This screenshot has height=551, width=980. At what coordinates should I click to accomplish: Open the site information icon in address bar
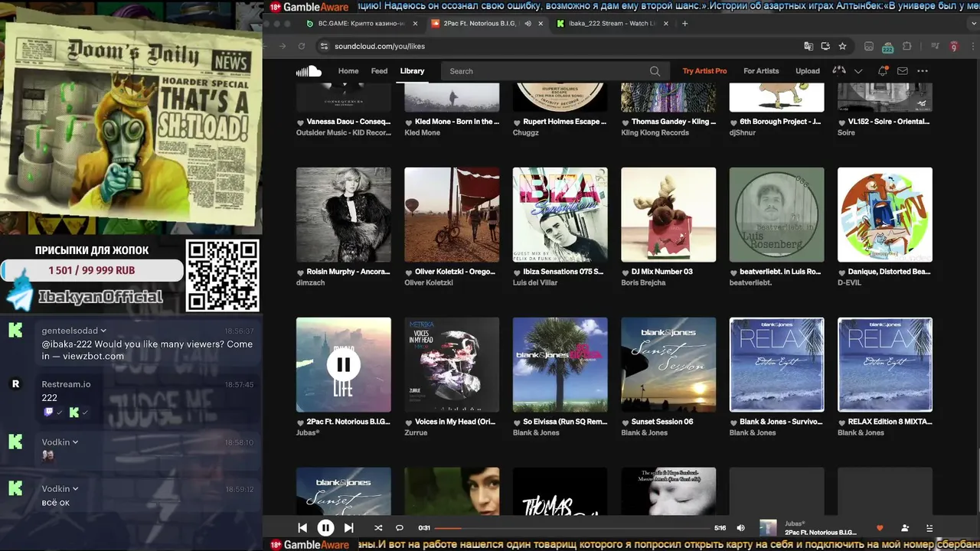pos(325,46)
